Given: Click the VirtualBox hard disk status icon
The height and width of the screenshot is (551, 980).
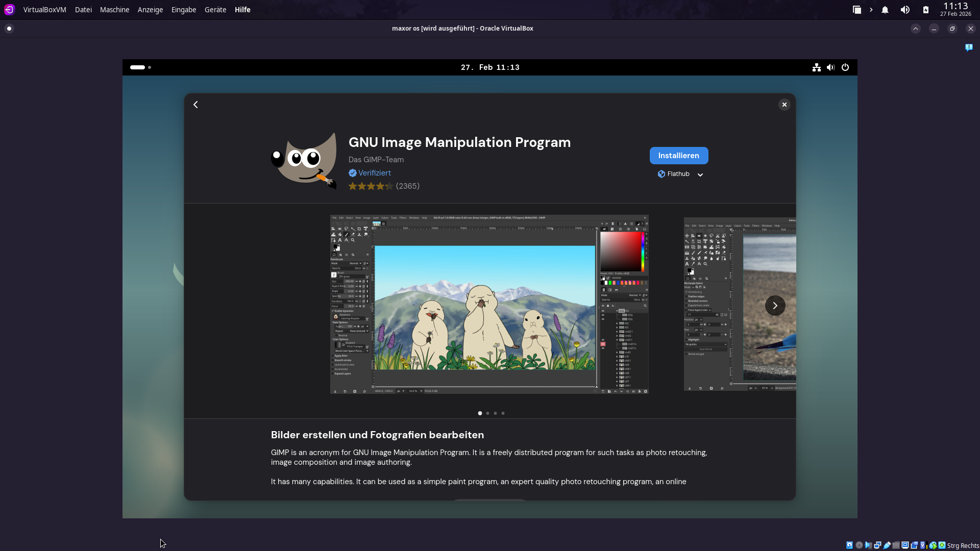Looking at the screenshot, I should coord(849,545).
